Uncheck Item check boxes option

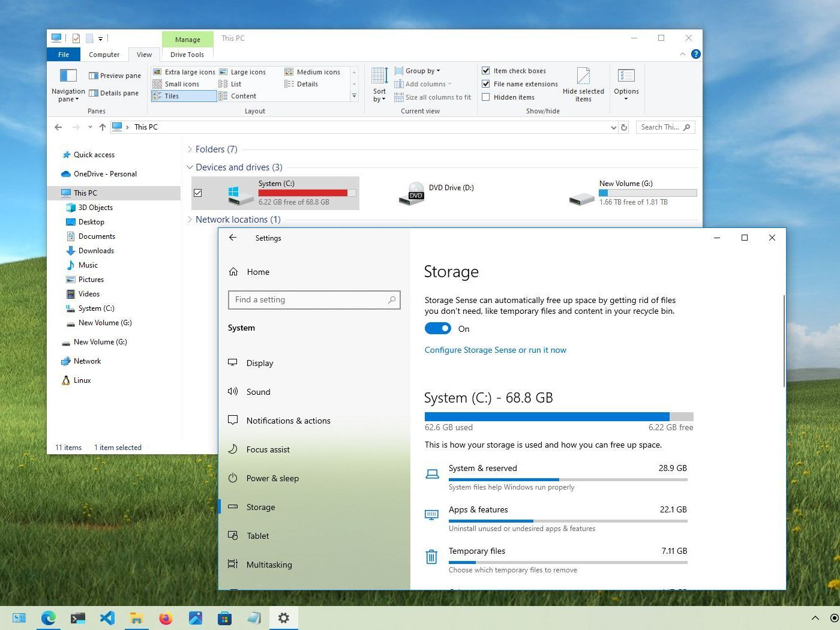pyautogui.click(x=486, y=71)
